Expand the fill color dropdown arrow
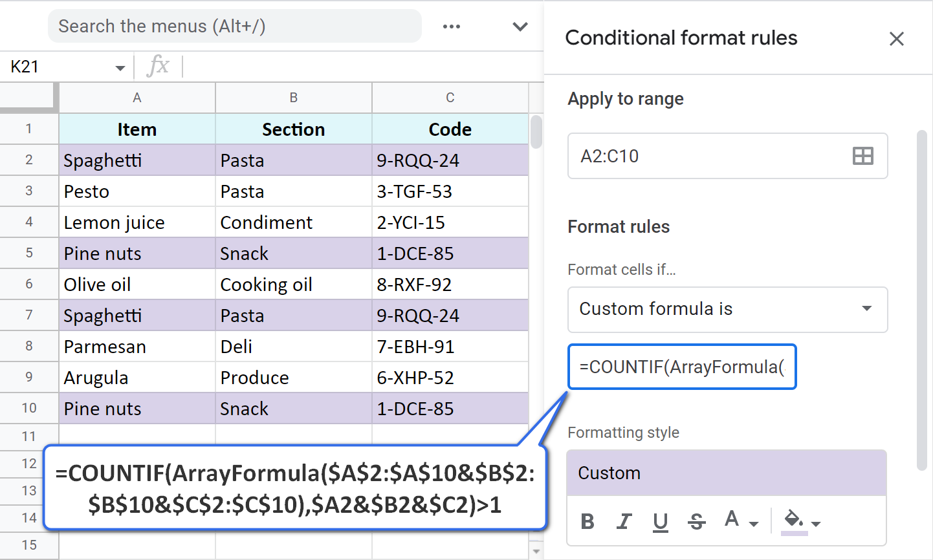Viewport: 933px width, 560px height. (817, 524)
